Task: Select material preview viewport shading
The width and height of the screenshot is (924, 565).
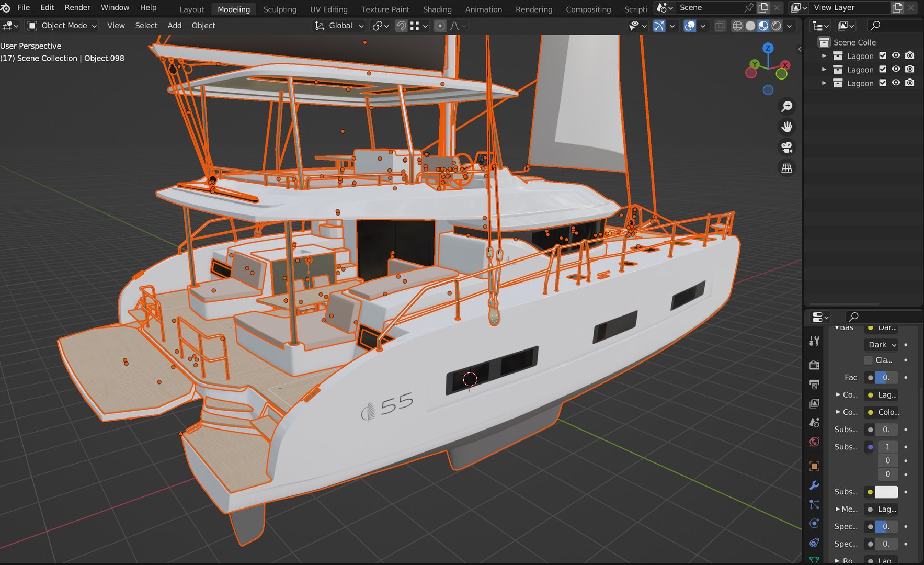Action: click(763, 26)
